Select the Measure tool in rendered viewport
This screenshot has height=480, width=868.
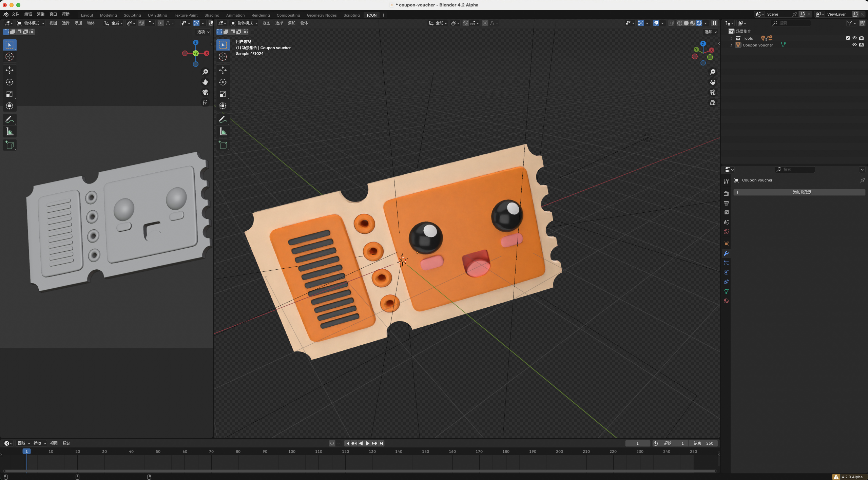coord(223,132)
